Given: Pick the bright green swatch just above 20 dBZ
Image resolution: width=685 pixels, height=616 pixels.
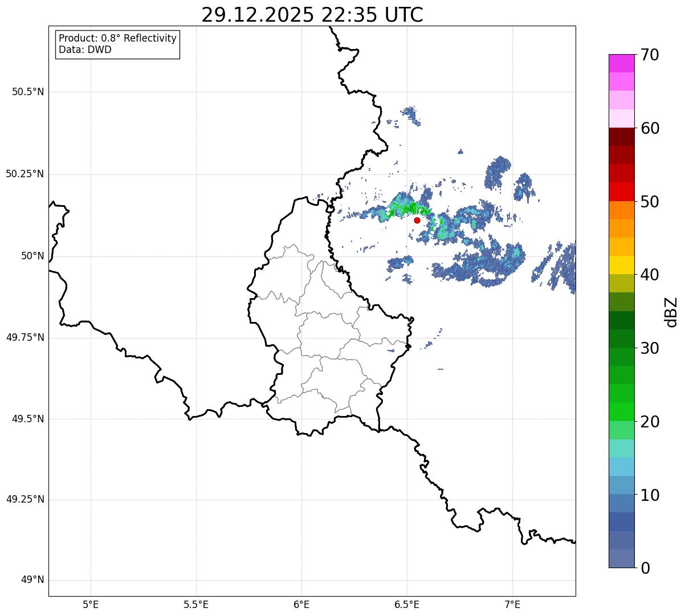Looking at the screenshot, I should [621, 411].
